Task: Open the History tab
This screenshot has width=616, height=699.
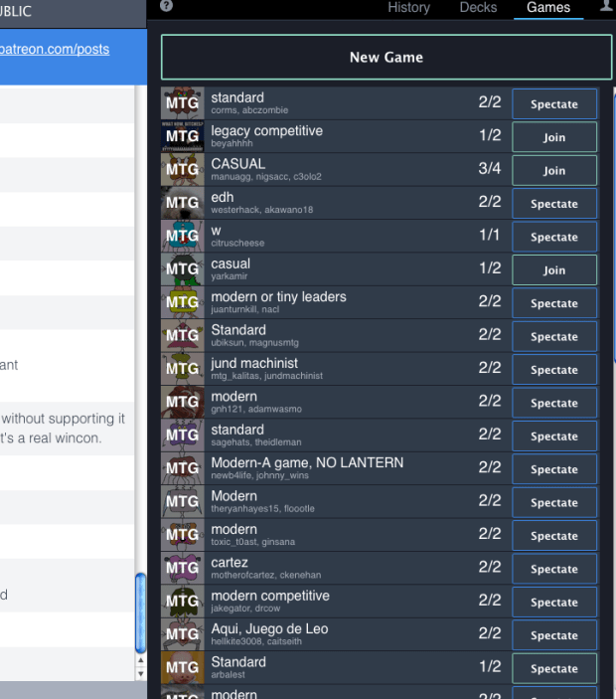Action: pos(408,8)
